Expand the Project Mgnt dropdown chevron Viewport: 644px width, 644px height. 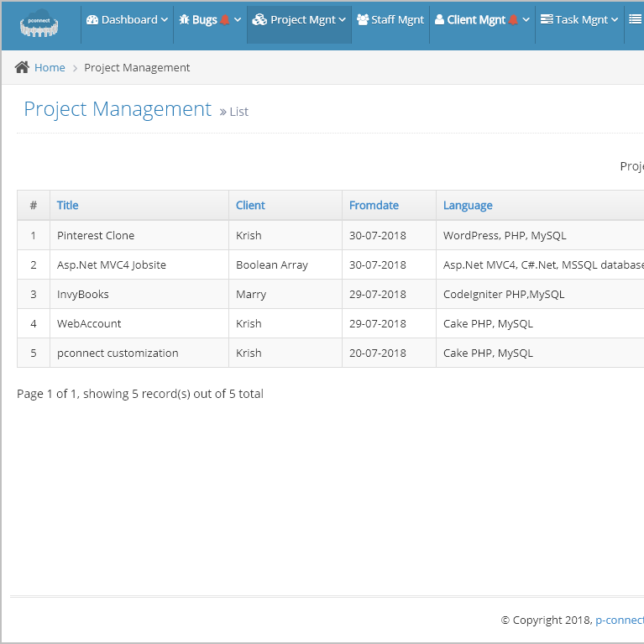(x=342, y=19)
